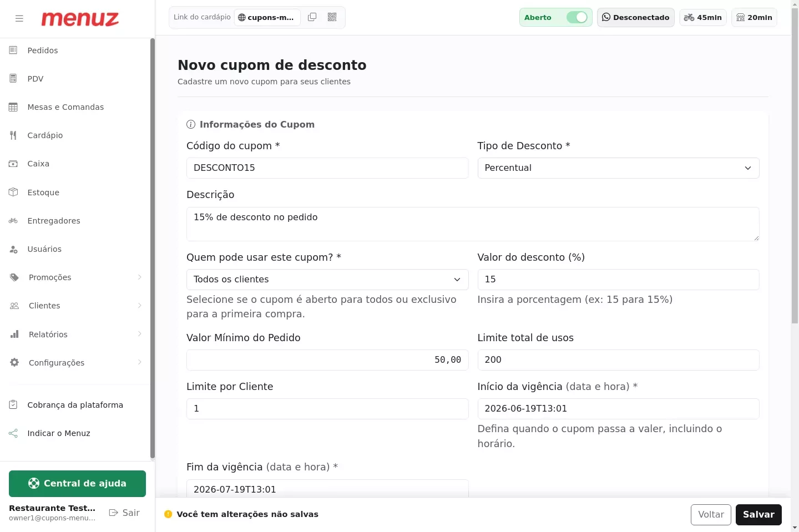Click the Pedidos list icon
The image size is (799, 532).
tap(13, 50)
